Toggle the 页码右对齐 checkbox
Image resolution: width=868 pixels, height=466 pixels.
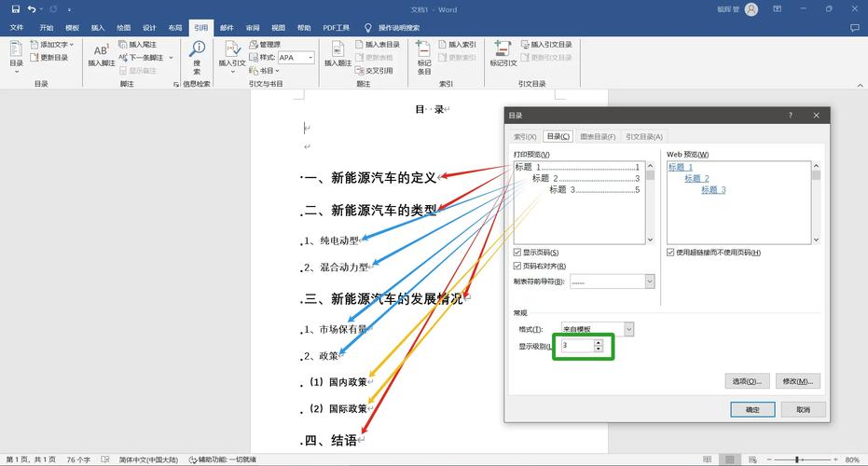pos(517,267)
